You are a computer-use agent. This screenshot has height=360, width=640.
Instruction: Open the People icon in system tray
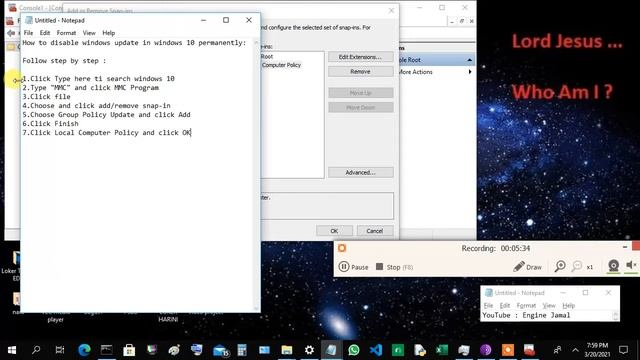[x=557, y=350]
